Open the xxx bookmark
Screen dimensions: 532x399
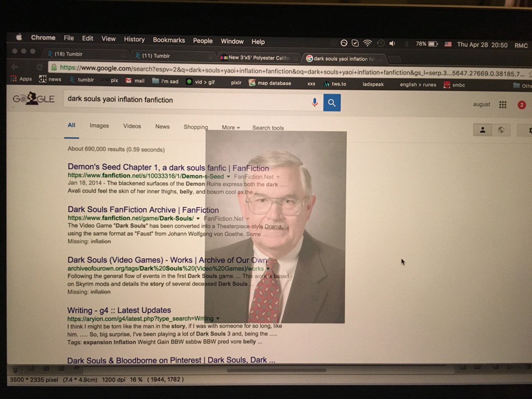311,84
